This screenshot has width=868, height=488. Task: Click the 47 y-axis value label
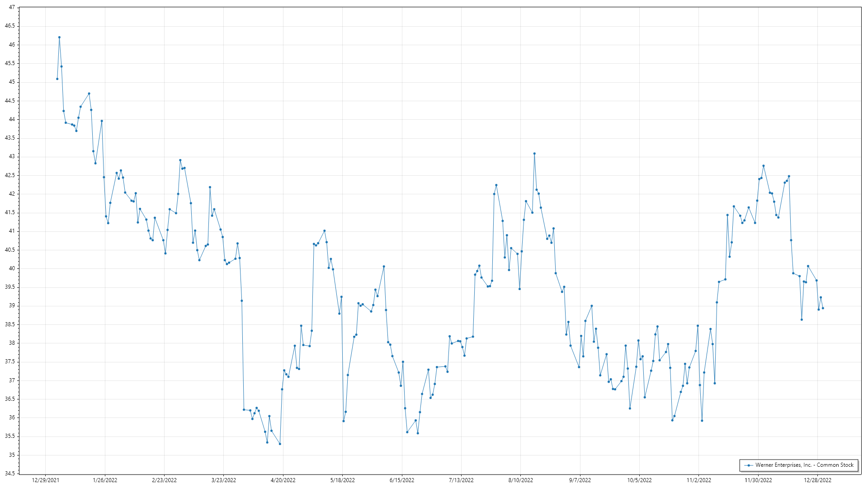click(x=12, y=8)
